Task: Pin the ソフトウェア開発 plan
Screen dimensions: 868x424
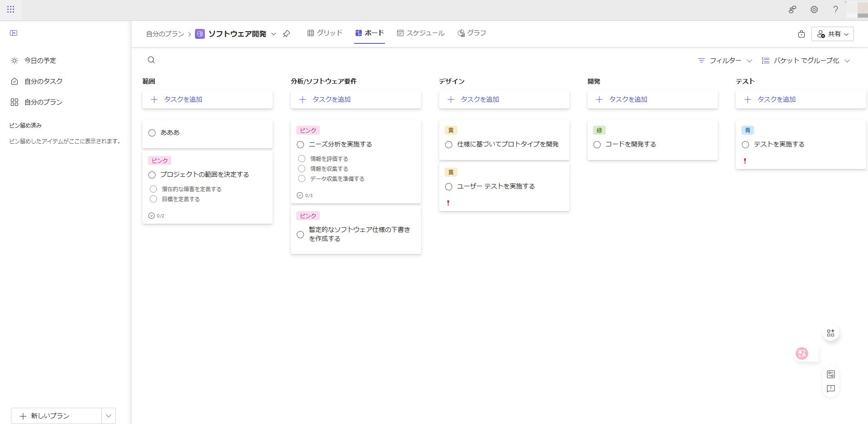Action: [x=286, y=34]
